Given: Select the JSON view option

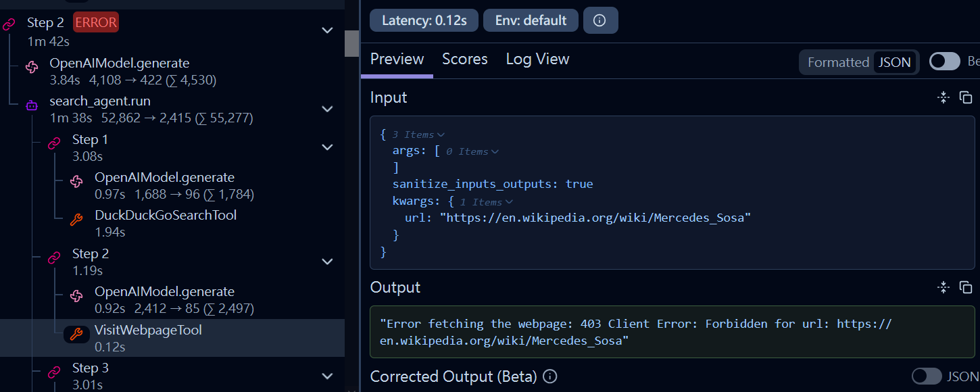Looking at the screenshot, I should point(894,62).
